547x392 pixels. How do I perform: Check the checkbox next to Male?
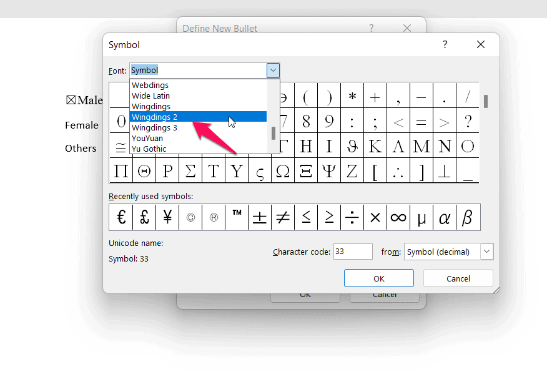pos(71,100)
